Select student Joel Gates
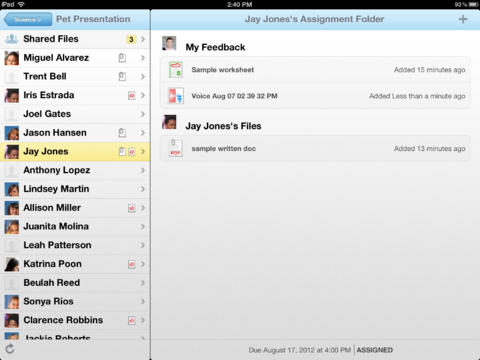 [75, 114]
